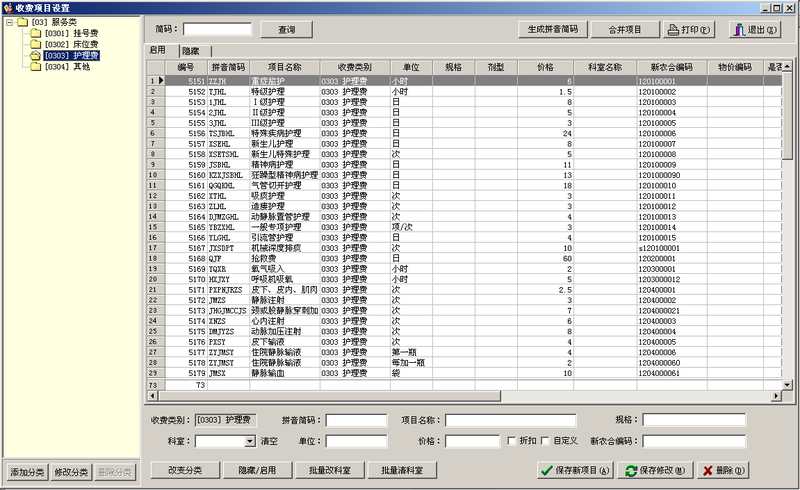Screen dimensions: 800x490
Task: Click the 拼音简码 input field
Action: pyautogui.click(x=357, y=420)
